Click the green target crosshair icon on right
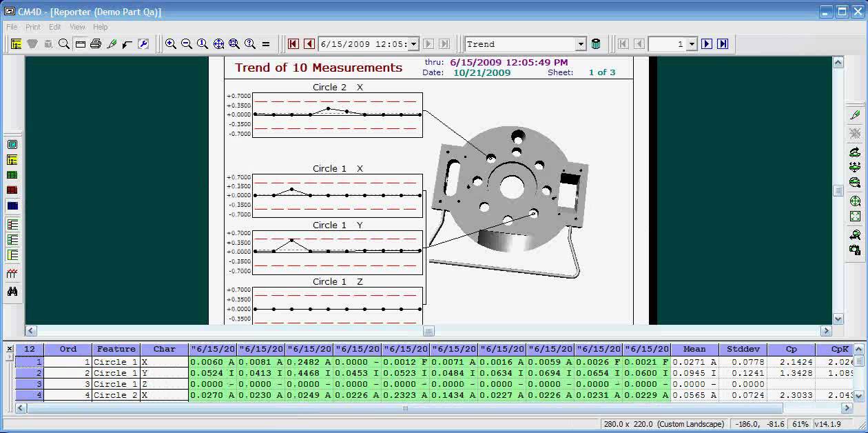Image resolution: width=868 pixels, height=433 pixels. pyautogui.click(x=855, y=201)
